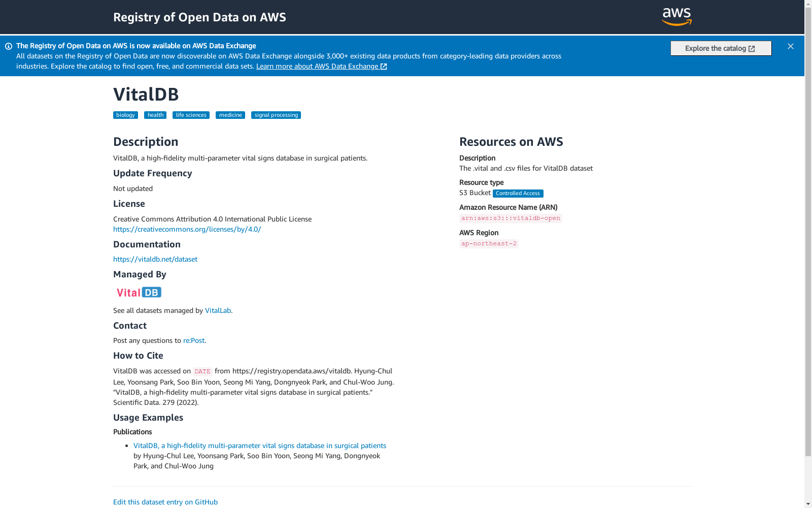This screenshot has height=508, width=812.
Task: Click the VitalDB page title
Action: click(x=146, y=94)
